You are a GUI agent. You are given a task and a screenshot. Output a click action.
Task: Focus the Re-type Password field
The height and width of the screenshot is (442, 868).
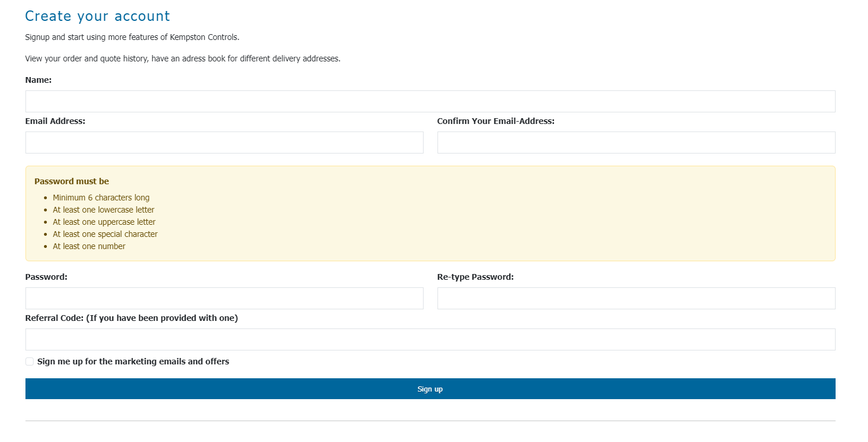tap(637, 298)
